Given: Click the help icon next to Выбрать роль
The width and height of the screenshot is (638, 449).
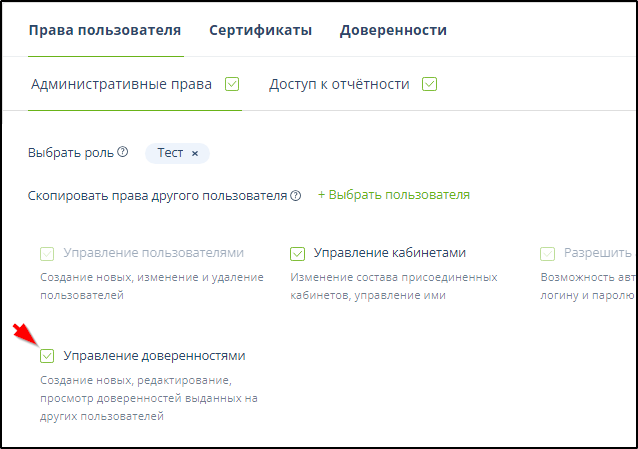Looking at the screenshot, I should (x=123, y=153).
